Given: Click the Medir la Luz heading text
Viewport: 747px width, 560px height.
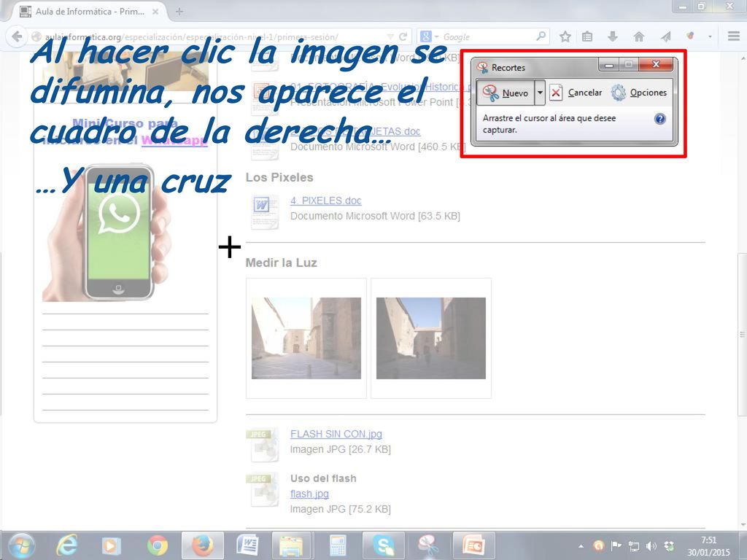Looking at the screenshot, I should [281, 262].
